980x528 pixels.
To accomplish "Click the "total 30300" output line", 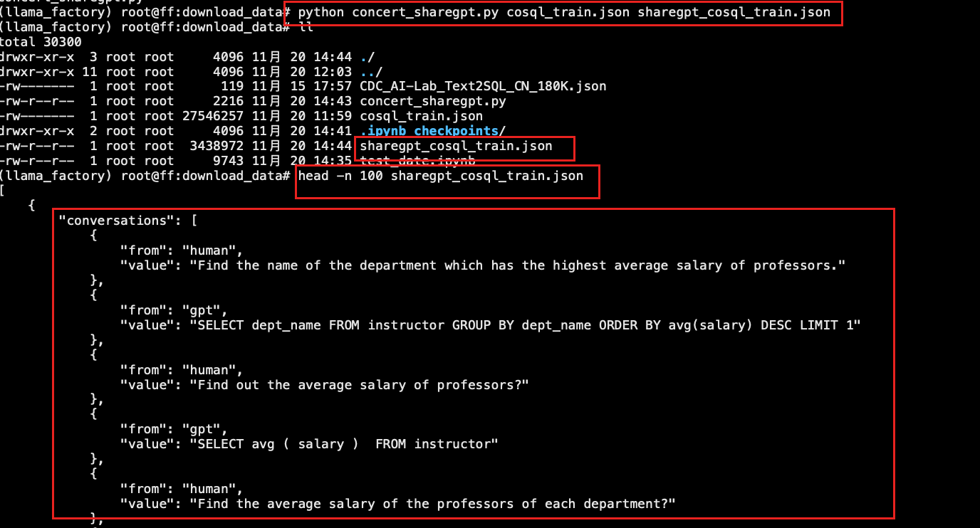I will tap(41, 42).
